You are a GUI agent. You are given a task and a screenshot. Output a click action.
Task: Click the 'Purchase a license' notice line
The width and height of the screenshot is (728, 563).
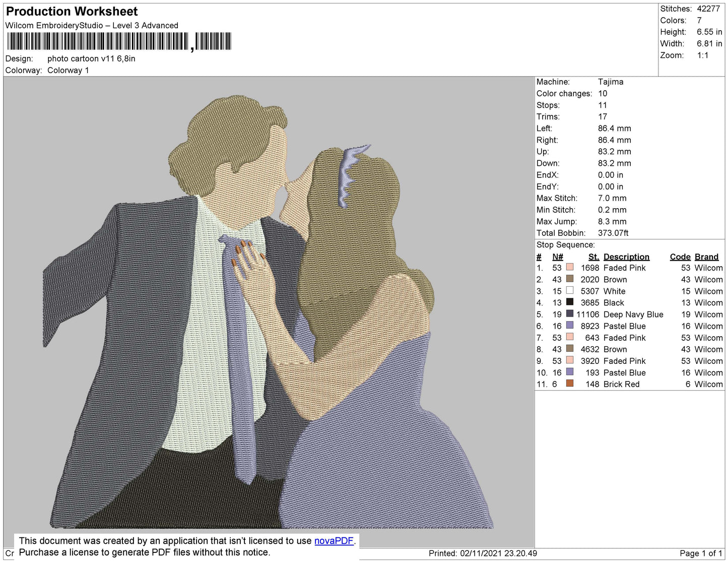(145, 552)
